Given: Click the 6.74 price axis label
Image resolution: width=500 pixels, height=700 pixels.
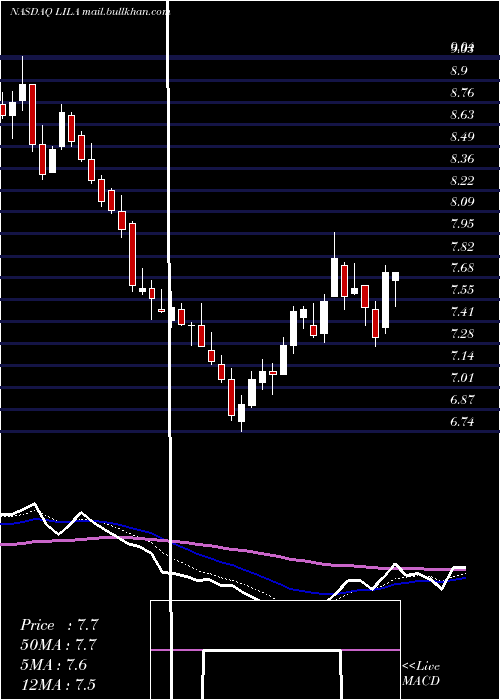Looking at the screenshot, I should click(462, 421).
